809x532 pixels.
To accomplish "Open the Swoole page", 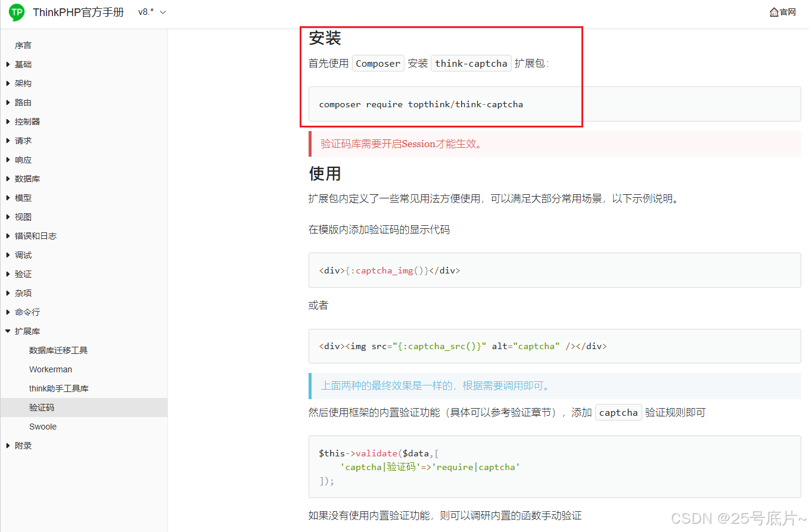I will pyautogui.click(x=43, y=427).
